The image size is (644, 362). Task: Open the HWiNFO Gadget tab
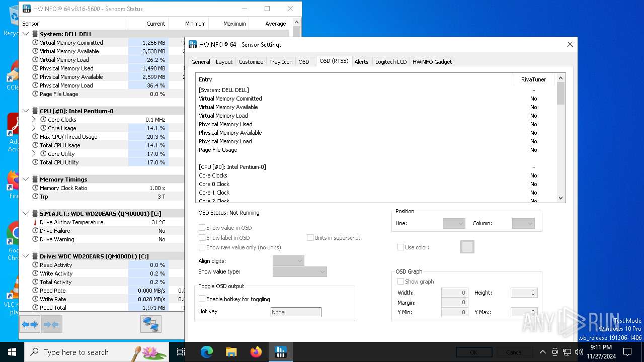click(432, 62)
